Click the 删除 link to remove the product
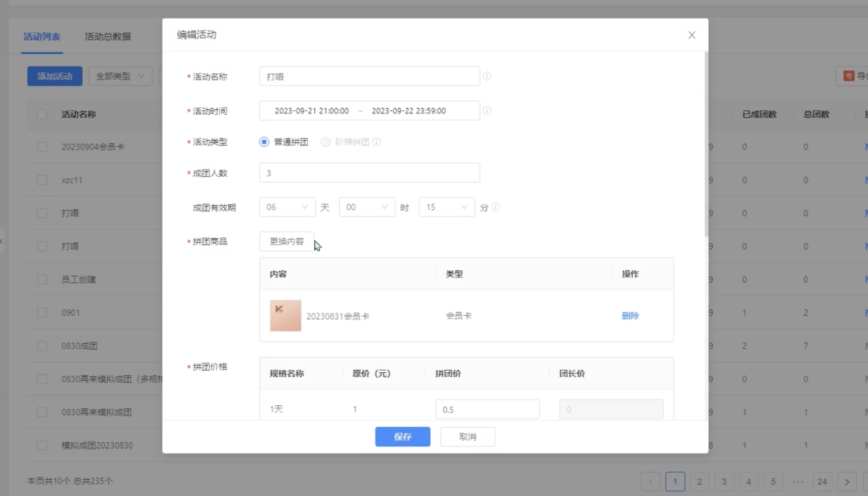Screen dimensions: 868x496 click(631, 315)
